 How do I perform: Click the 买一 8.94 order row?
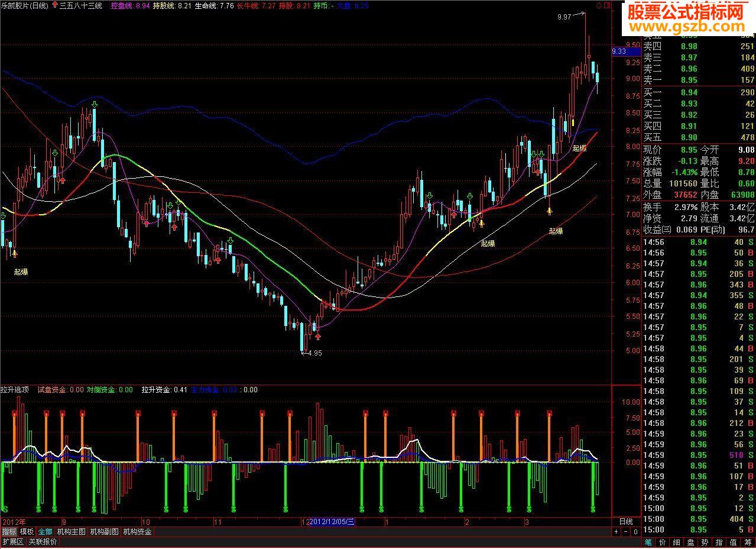(x=699, y=92)
